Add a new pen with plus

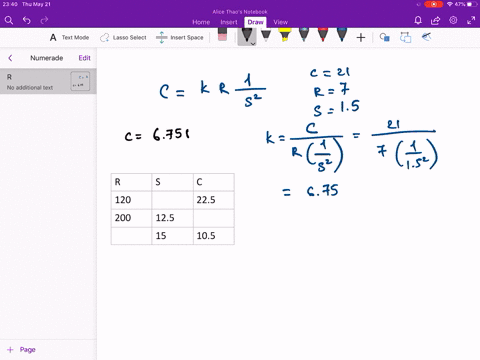click(x=361, y=38)
